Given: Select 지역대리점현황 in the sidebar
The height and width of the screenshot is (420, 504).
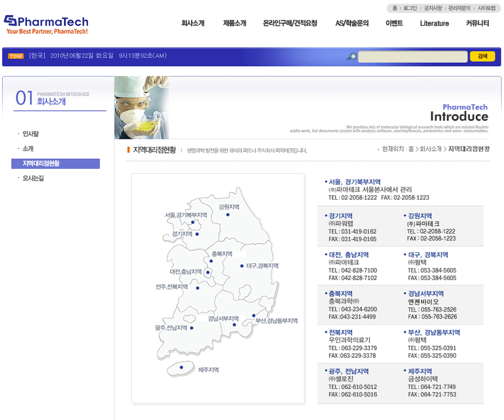Looking at the screenshot, I should tap(56, 163).
